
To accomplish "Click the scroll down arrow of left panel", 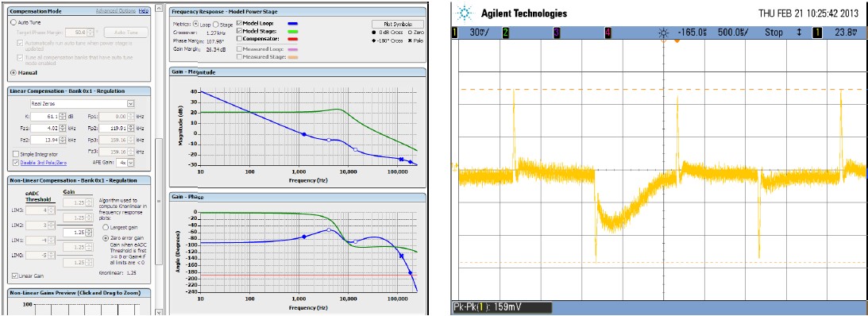I will click(160, 311).
